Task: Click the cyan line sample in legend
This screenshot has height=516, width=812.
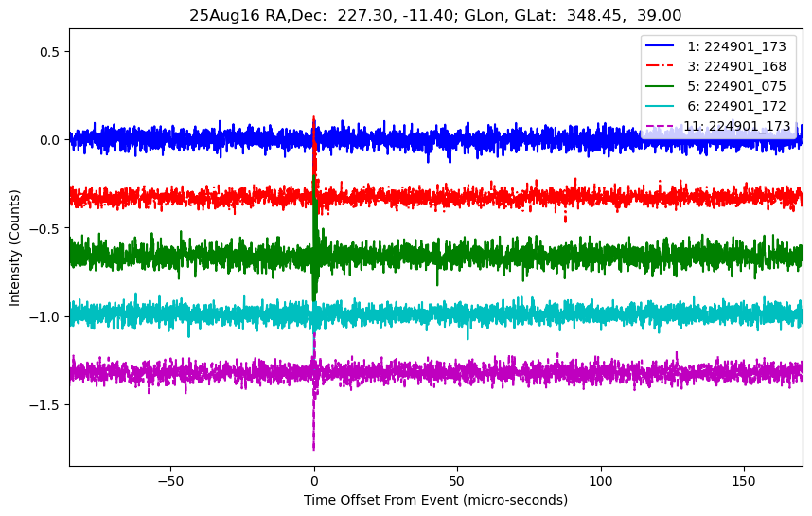Action: click(660, 106)
